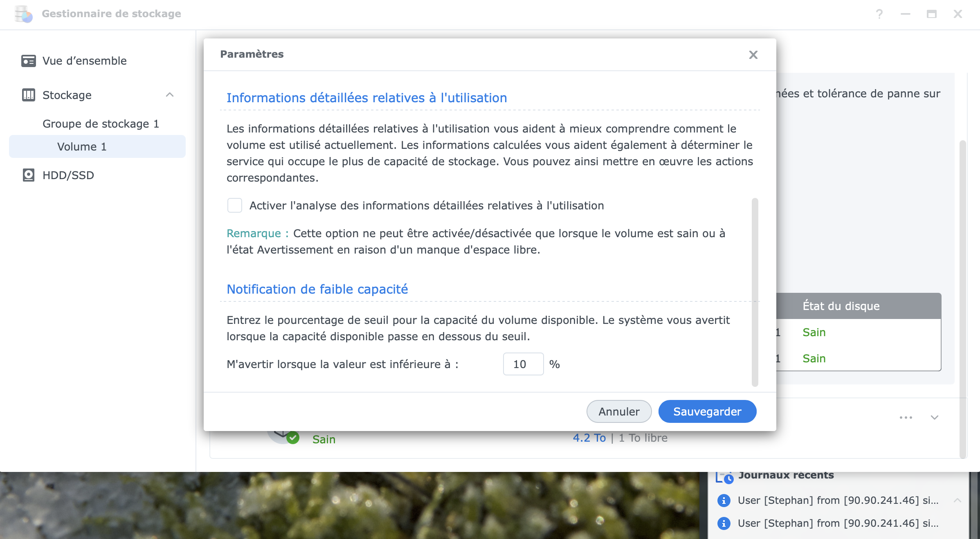
Task: Close the Paramètres dialog with X
Action: coord(753,55)
